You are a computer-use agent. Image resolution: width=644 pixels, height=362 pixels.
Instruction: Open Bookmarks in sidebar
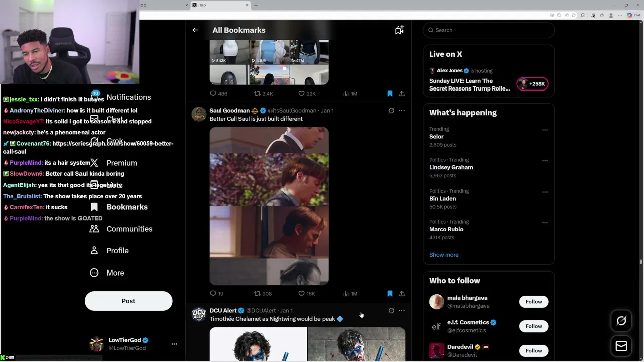(x=119, y=207)
